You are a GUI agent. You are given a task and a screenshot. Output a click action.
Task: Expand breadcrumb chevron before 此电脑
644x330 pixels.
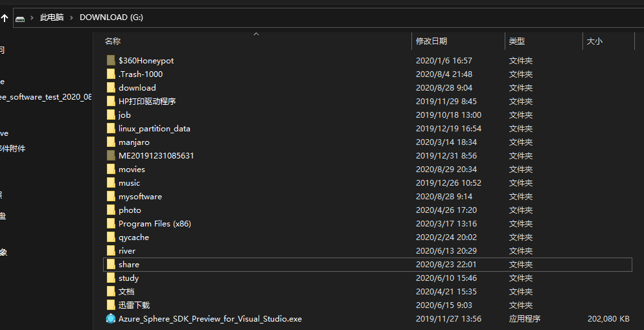tap(32, 17)
